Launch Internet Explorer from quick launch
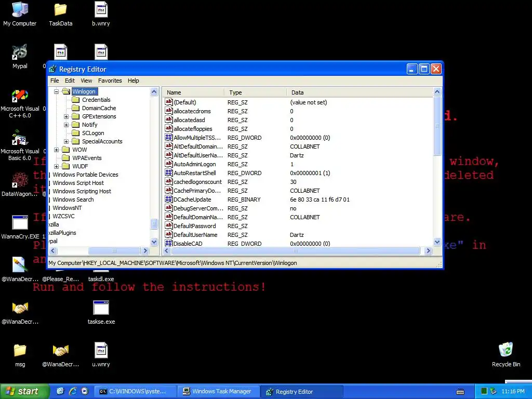Viewport: 532px width, 399px height. tap(73, 391)
